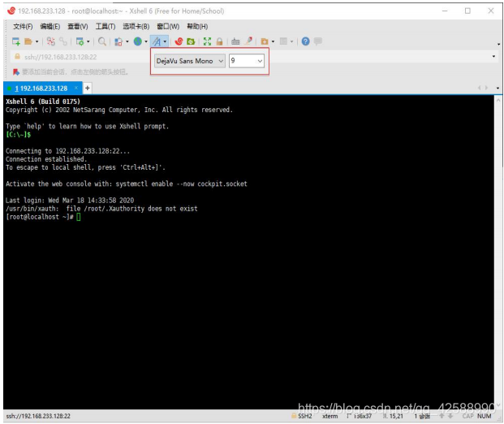Open the 查看(V) menu
Screen dimensions: 504x424
coord(78,26)
